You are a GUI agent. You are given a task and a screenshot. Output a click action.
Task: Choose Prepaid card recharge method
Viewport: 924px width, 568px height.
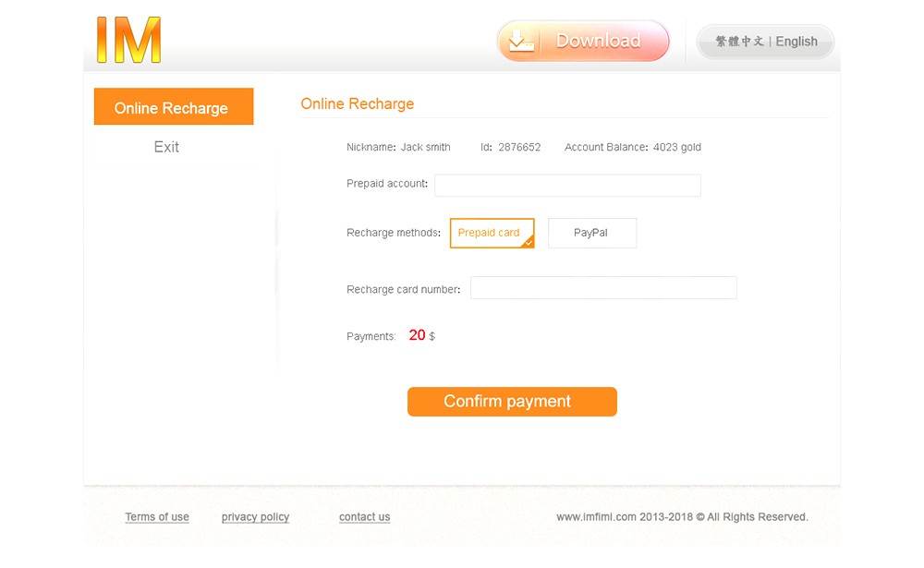[x=489, y=233]
